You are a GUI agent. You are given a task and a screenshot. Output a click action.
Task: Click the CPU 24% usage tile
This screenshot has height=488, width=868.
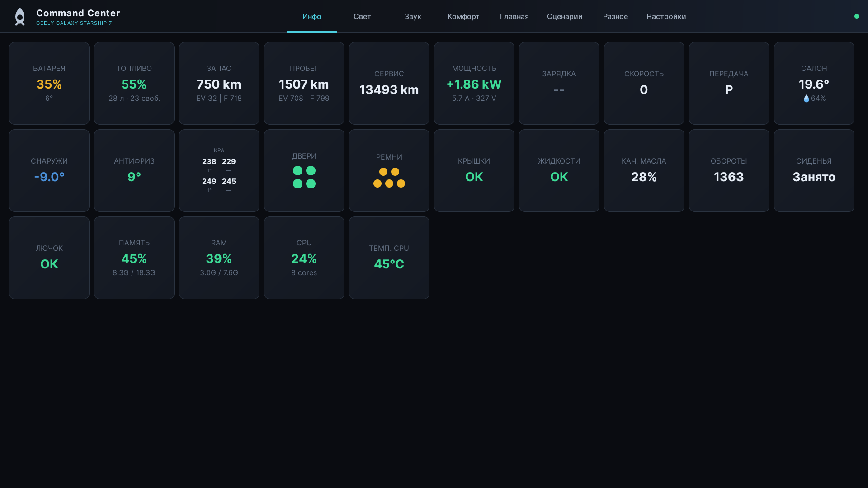click(x=304, y=258)
